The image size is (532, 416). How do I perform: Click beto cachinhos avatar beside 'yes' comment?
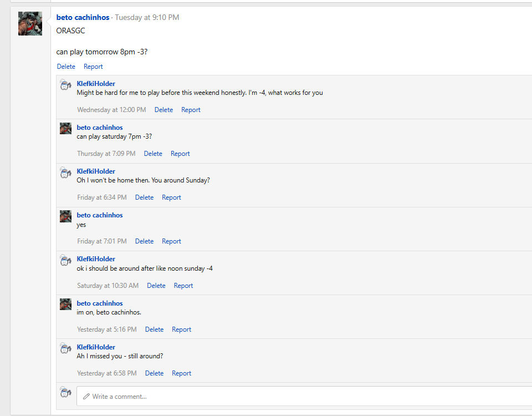tap(65, 216)
